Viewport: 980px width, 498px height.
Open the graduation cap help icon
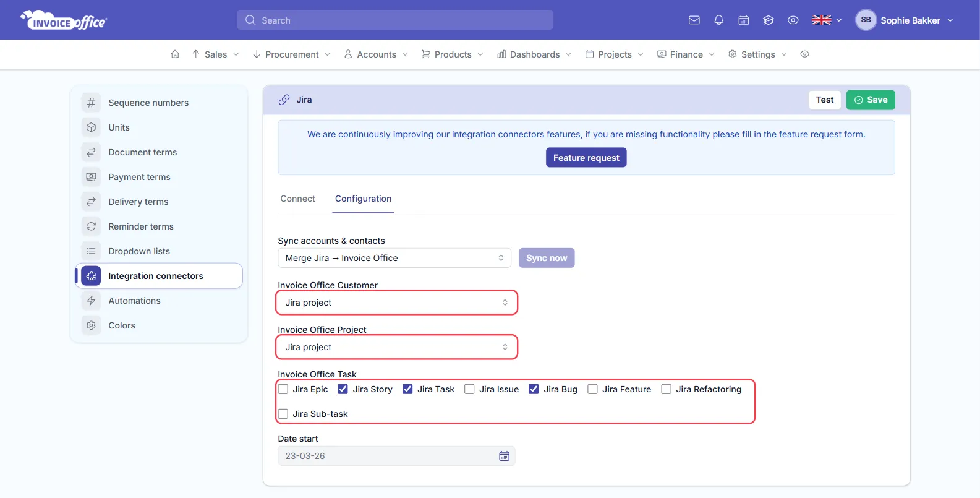[x=769, y=20]
